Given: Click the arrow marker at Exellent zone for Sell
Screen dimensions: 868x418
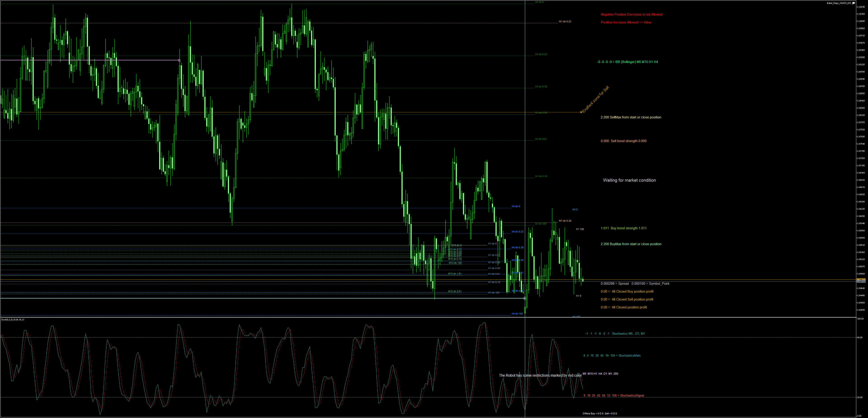Looking at the screenshot, I should (581, 112).
